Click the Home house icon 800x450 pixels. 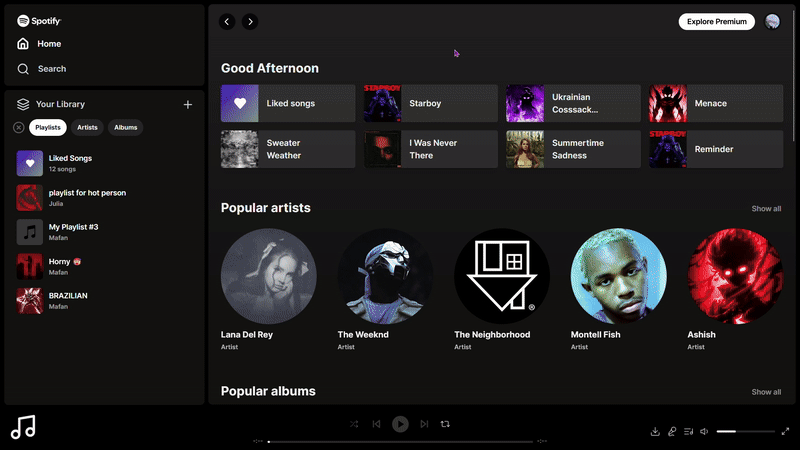(x=23, y=44)
